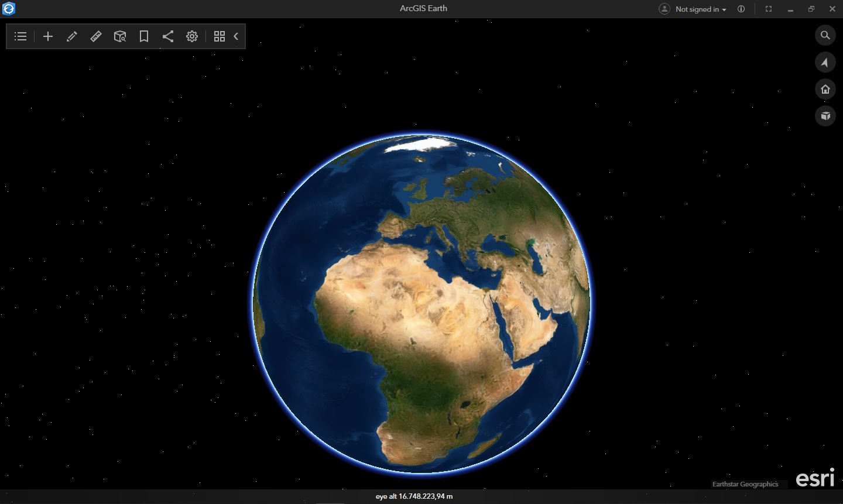
Task: Click the eye alt altitude readout
Action: pos(414,496)
